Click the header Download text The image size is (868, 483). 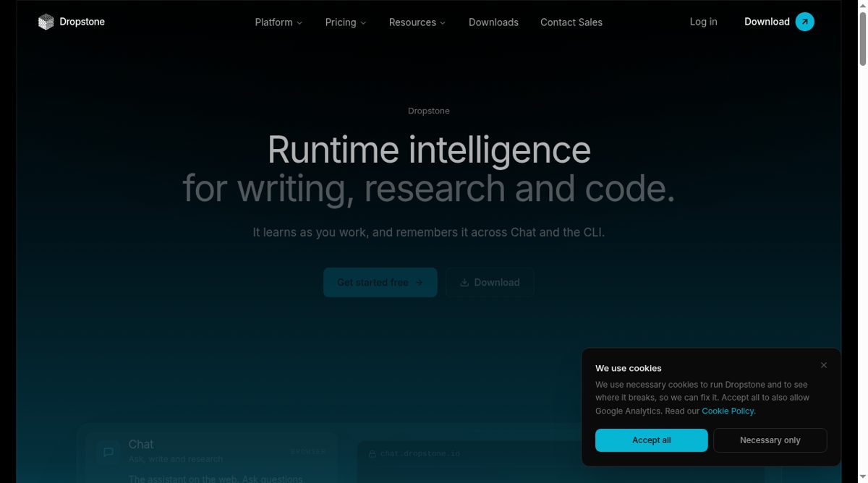[767, 22]
